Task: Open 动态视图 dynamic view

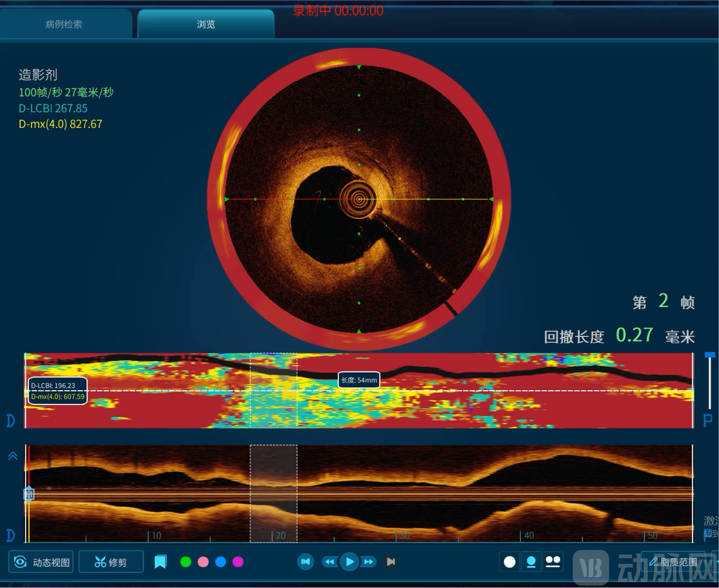Action: point(41,562)
